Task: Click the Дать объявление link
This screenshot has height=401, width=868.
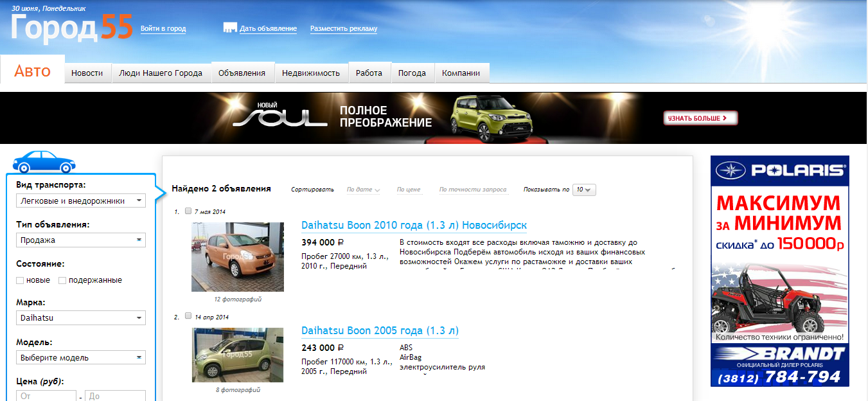Action: tap(269, 29)
